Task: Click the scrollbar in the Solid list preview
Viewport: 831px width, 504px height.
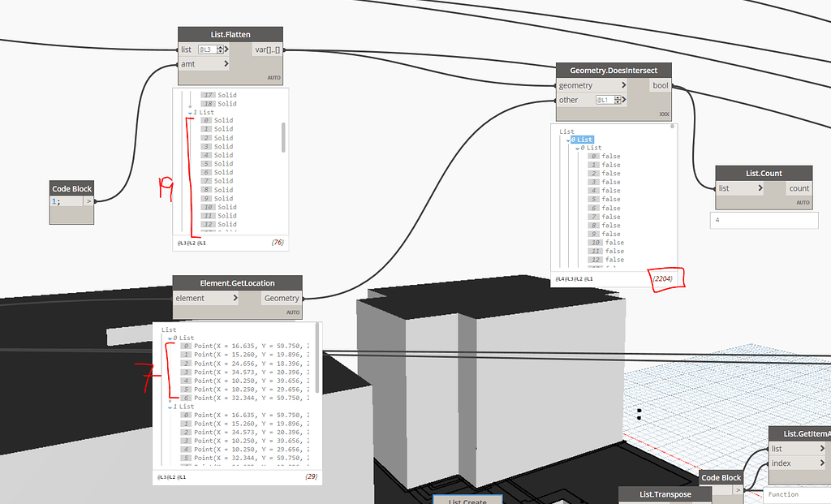Action: 284,136
